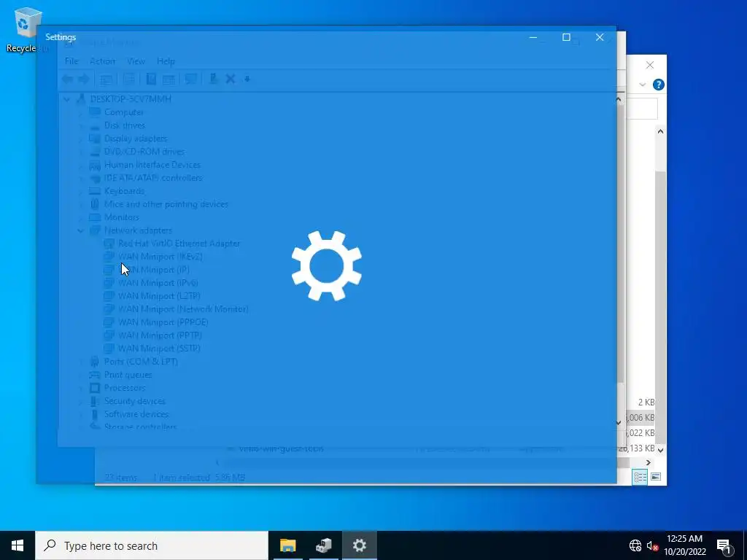Click File Explorer horizontal scrollbar right arrow
This screenshot has width=747, height=560.
coord(648,462)
